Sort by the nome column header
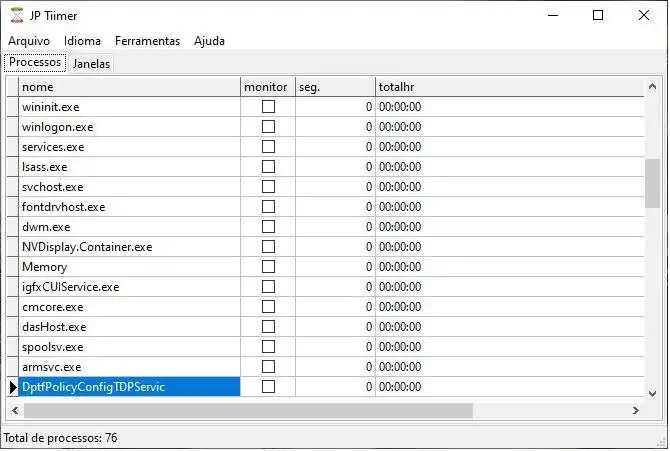 point(129,87)
